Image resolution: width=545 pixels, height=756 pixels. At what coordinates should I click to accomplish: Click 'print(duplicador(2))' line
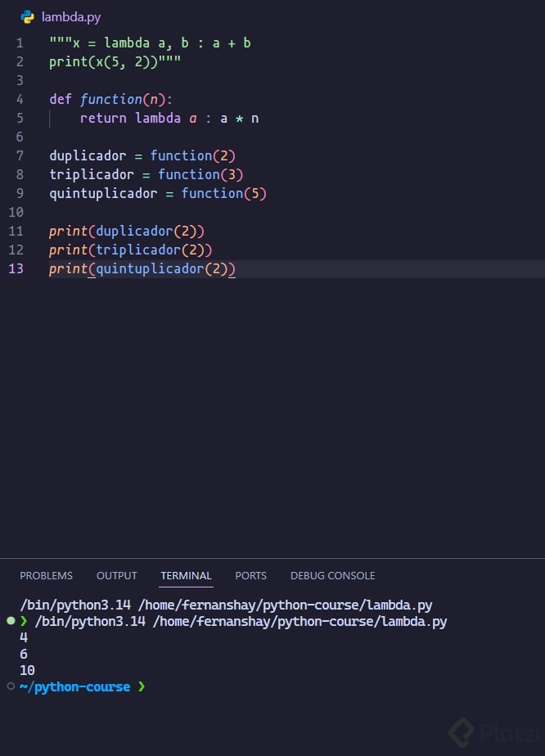click(x=127, y=232)
